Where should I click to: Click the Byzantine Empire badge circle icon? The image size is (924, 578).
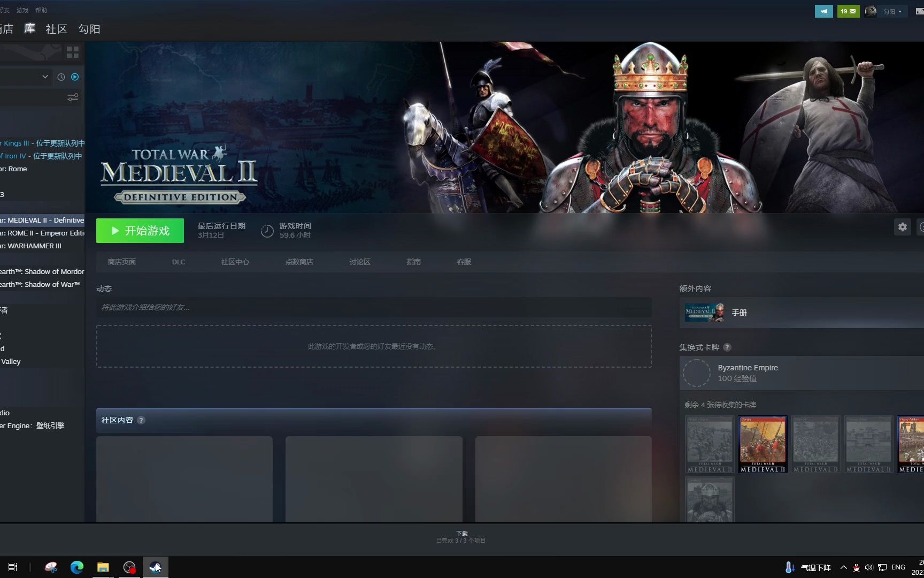697,373
